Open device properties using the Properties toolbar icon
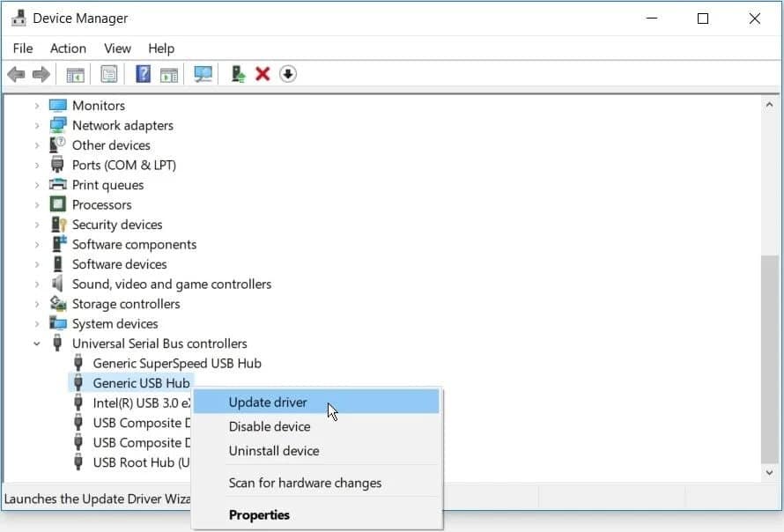 click(108, 74)
